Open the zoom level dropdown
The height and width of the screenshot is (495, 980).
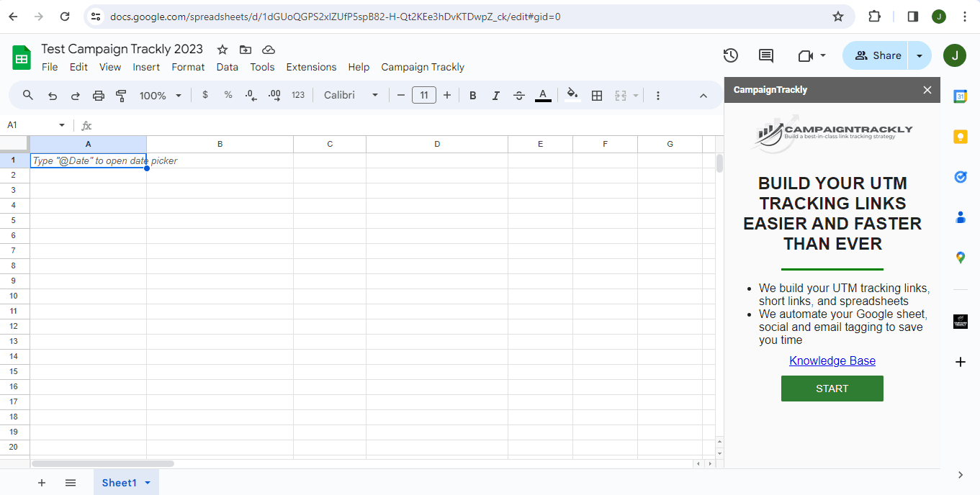(160, 94)
